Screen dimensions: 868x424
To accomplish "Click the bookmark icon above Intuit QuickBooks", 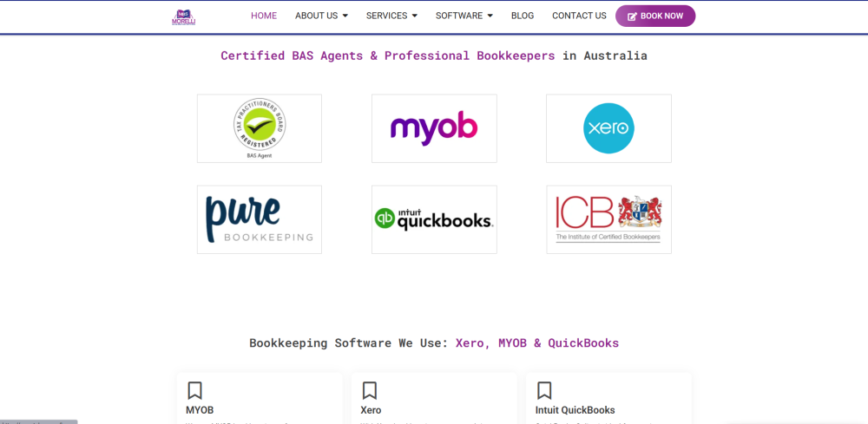I will point(544,390).
